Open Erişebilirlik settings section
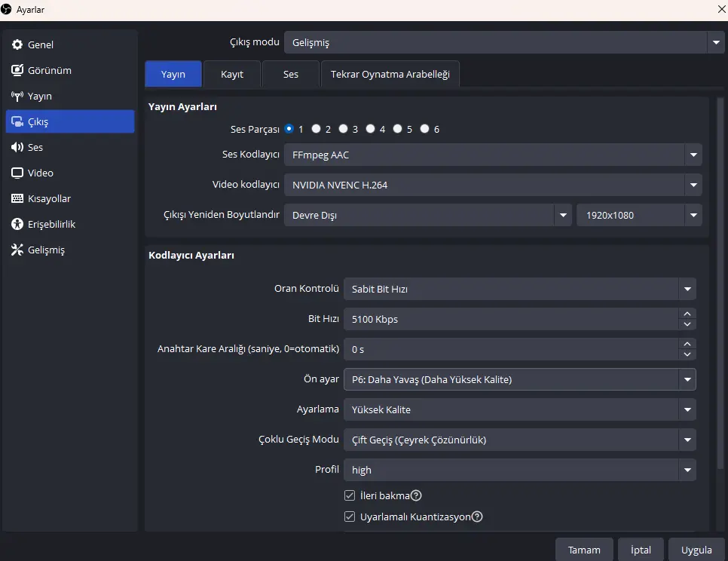This screenshot has height=561, width=728. tap(70, 224)
